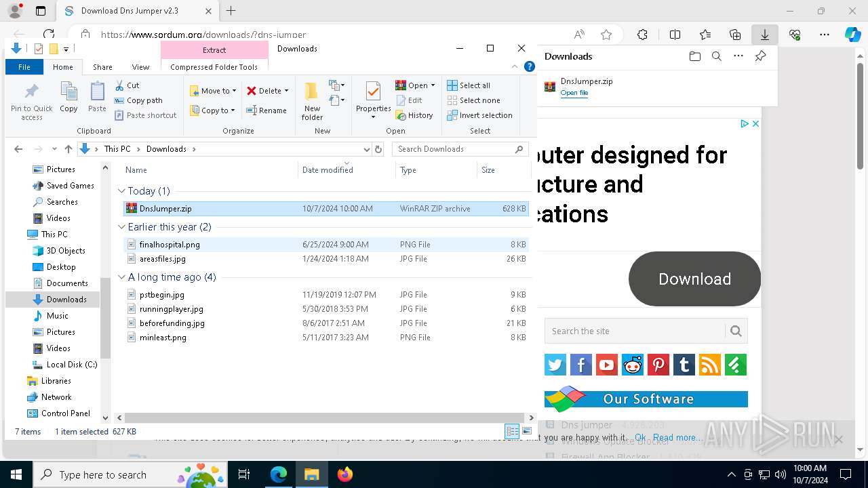The width and height of the screenshot is (868, 488).
Task: Cut the selected file
Action: pyautogui.click(x=127, y=85)
